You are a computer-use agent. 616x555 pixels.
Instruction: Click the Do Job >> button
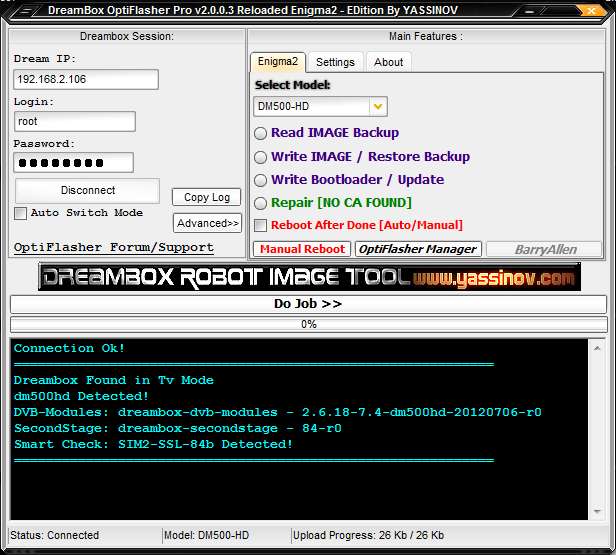(x=308, y=304)
